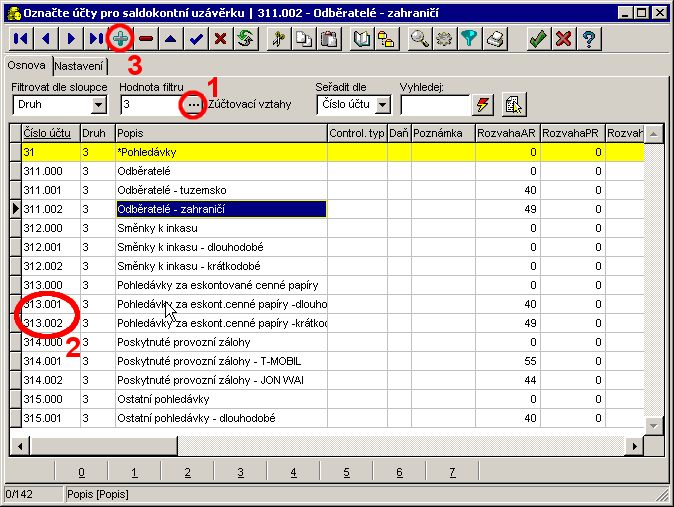Image resolution: width=674 pixels, height=507 pixels.
Task: Click the magnifier search icon in toolbar
Action: pyautogui.click(x=422, y=38)
